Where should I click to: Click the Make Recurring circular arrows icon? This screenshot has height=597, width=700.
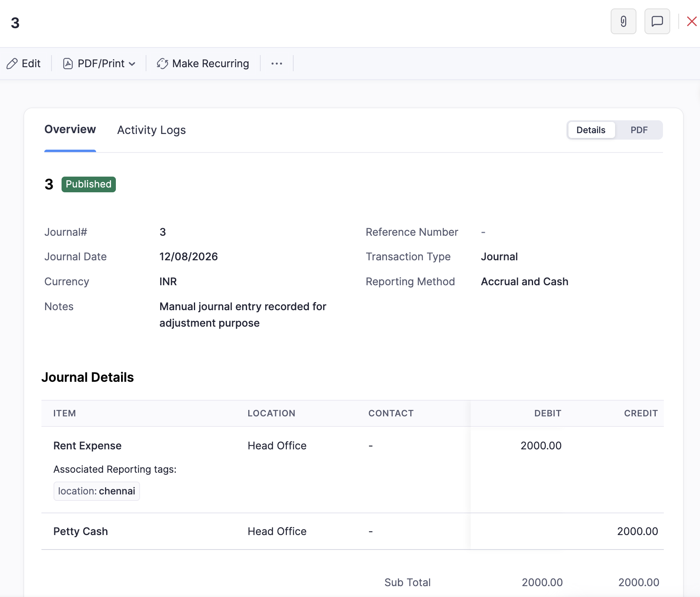tap(163, 64)
